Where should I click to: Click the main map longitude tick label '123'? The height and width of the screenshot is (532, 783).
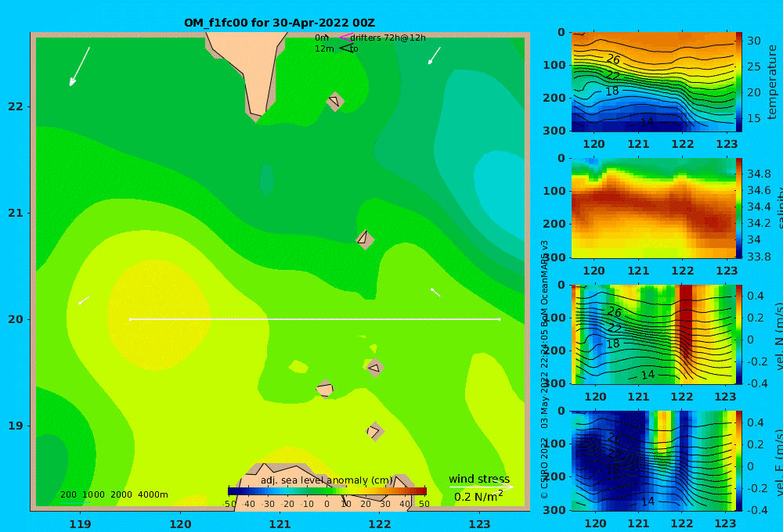[479, 524]
